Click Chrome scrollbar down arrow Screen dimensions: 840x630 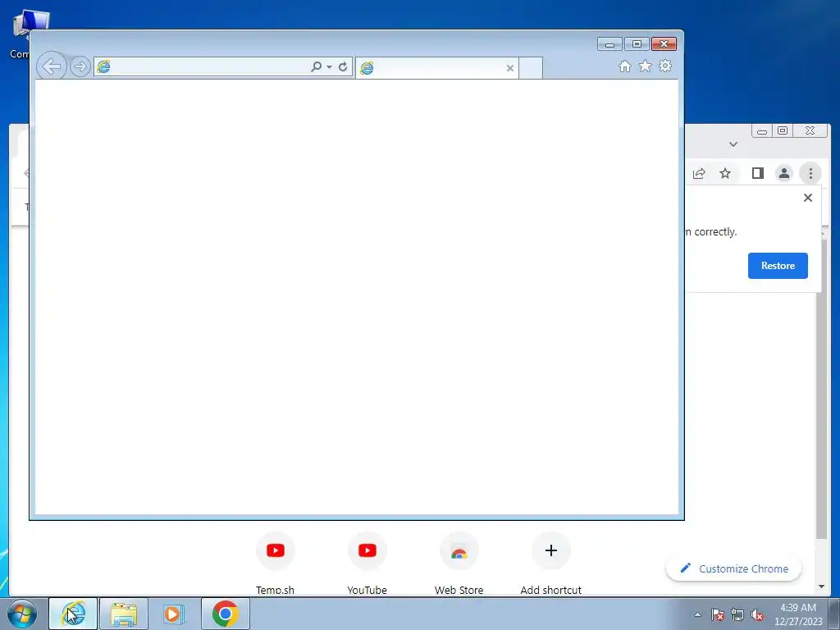pyautogui.click(x=821, y=587)
